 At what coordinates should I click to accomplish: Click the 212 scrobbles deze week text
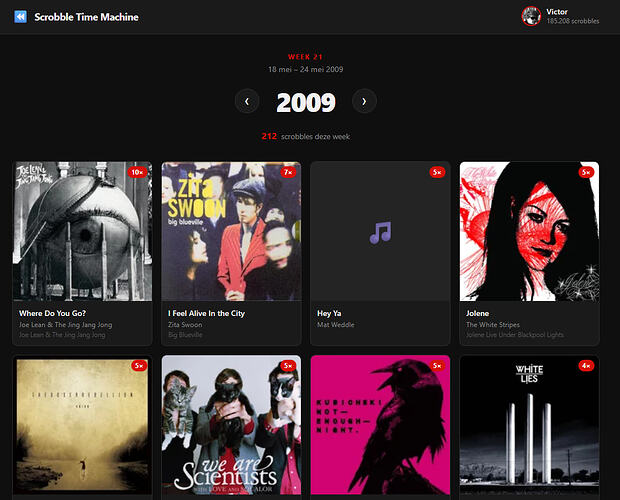click(x=306, y=136)
